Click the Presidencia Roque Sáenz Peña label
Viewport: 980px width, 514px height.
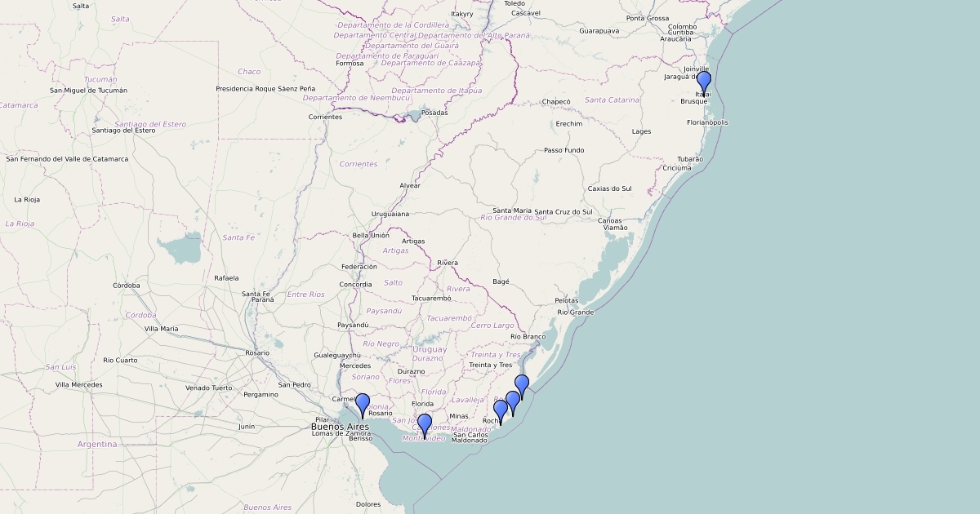pyautogui.click(x=265, y=88)
